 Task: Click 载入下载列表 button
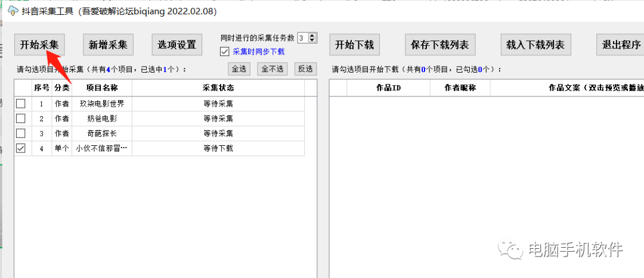click(535, 44)
